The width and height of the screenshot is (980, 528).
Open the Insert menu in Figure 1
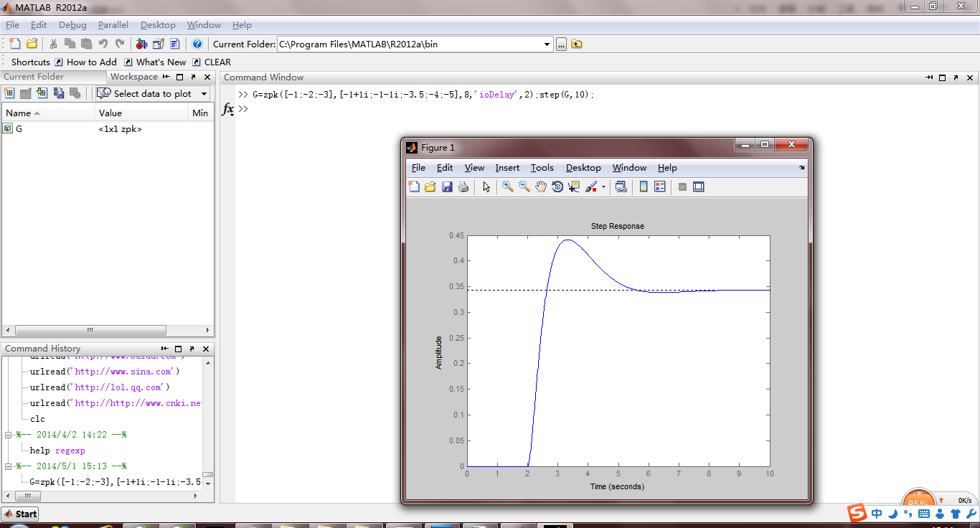(x=507, y=168)
